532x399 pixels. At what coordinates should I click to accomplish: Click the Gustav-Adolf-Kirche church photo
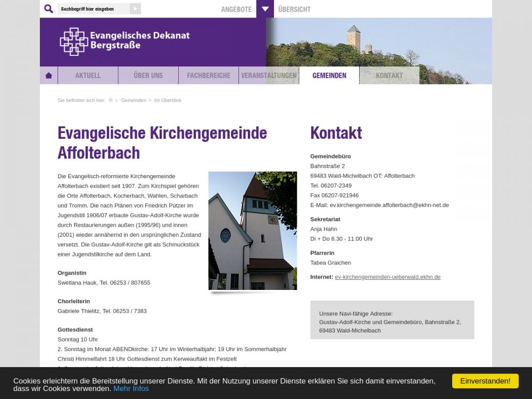(253, 231)
